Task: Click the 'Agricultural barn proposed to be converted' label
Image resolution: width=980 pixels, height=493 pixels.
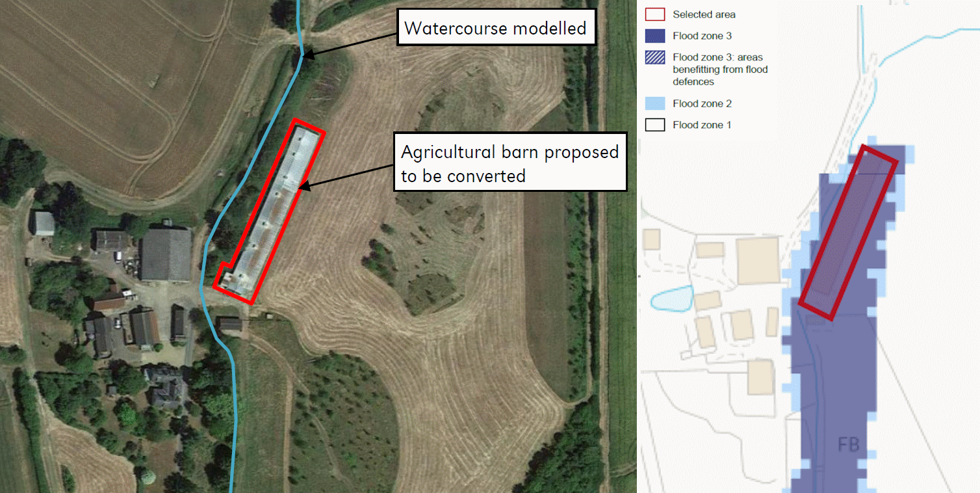Action: pos(510,163)
